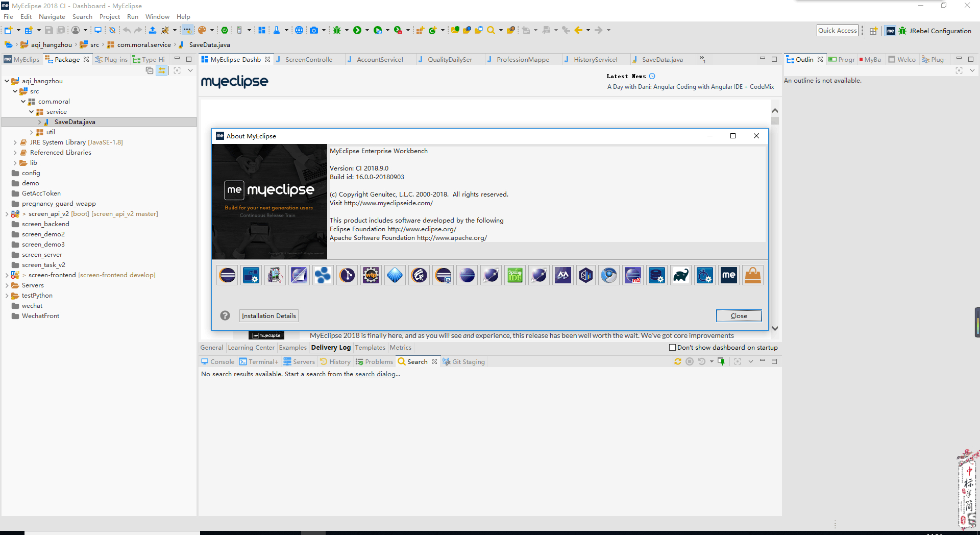Click the Save All toolbar icon
The height and width of the screenshot is (535, 980).
[x=61, y=30]
